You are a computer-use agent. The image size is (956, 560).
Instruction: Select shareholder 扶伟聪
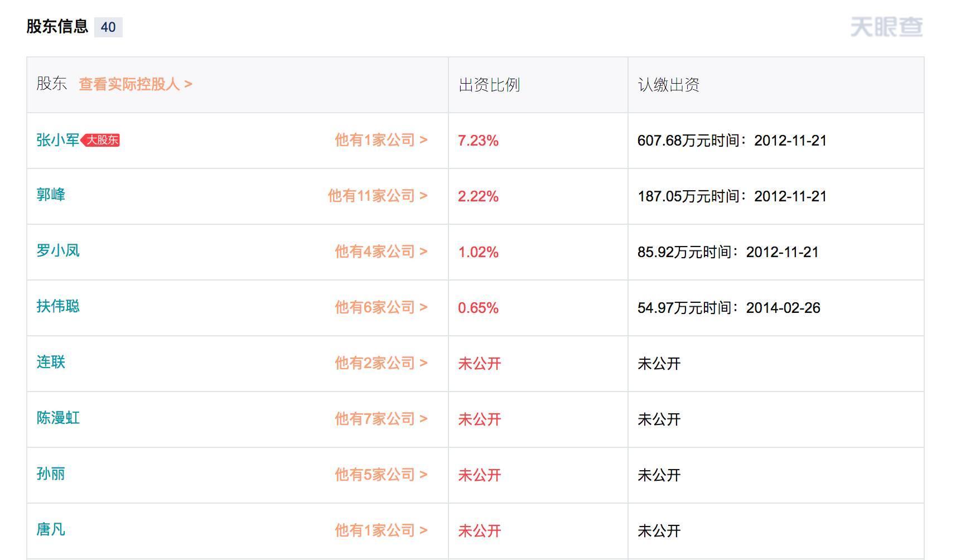(x=58, y=307)
